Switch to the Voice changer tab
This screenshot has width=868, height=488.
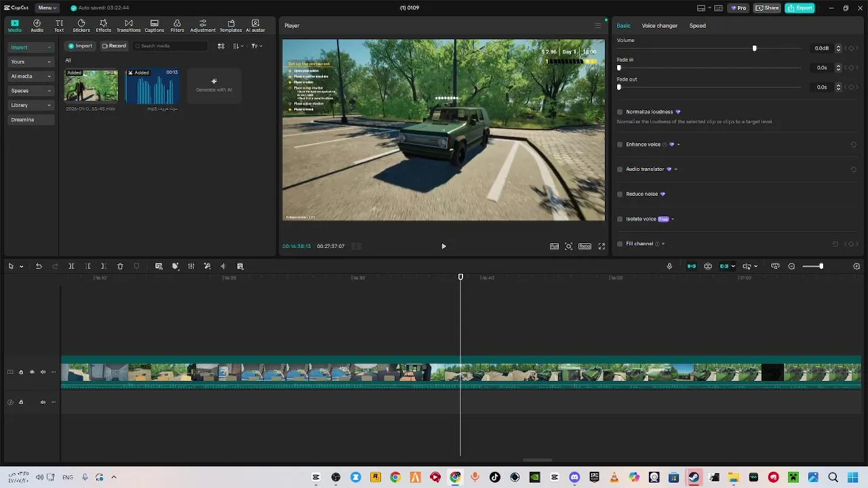[x=659, y=26]
